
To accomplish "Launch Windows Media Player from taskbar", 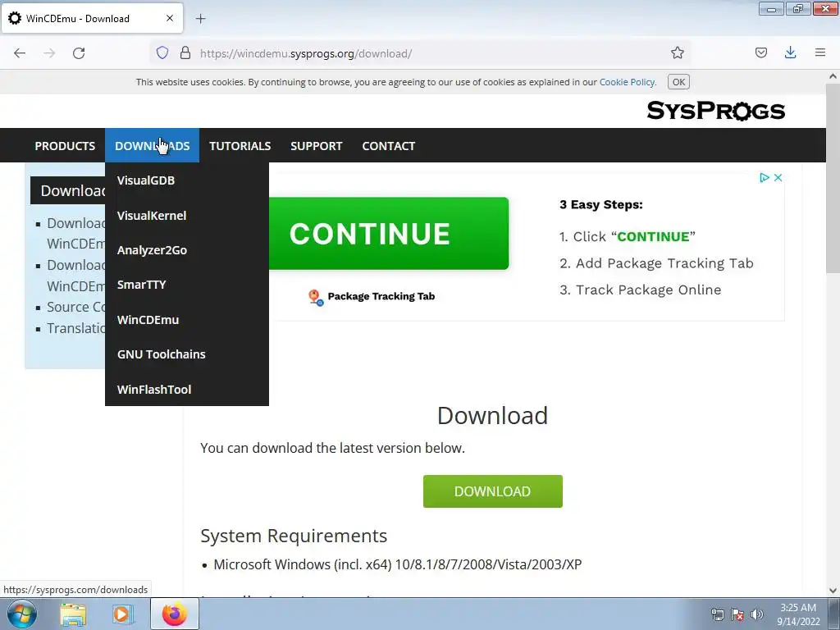I will [121, 614].
